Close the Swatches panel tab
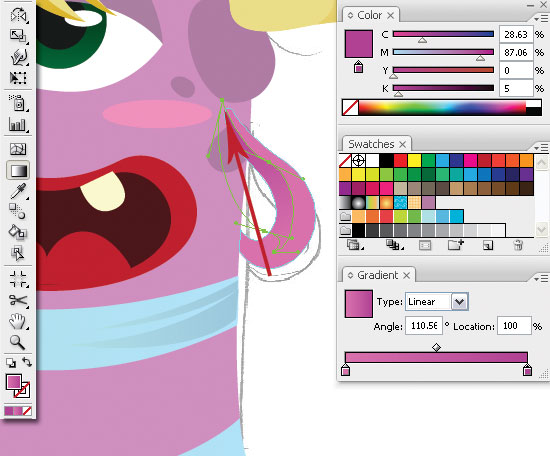The height and width of the screenshot is (456, 550). tap(403, 144)
